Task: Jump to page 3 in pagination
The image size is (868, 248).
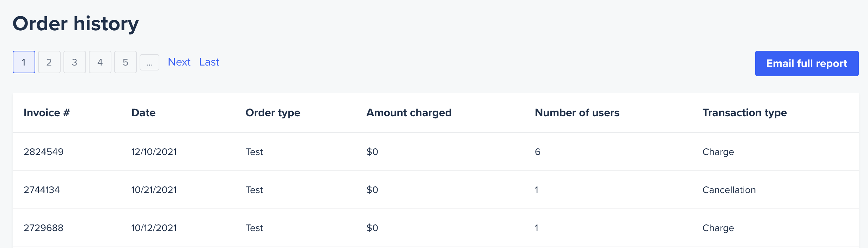Action: (x=75, y=62)
